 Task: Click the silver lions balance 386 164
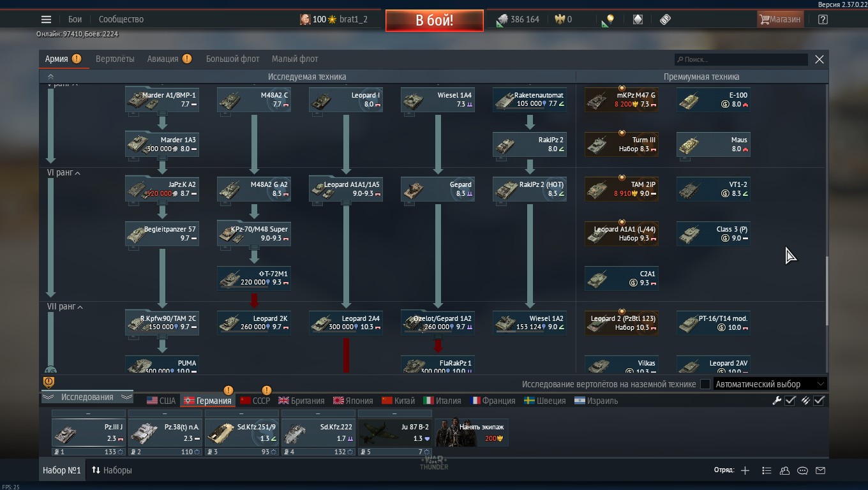(x=518, y=19)
